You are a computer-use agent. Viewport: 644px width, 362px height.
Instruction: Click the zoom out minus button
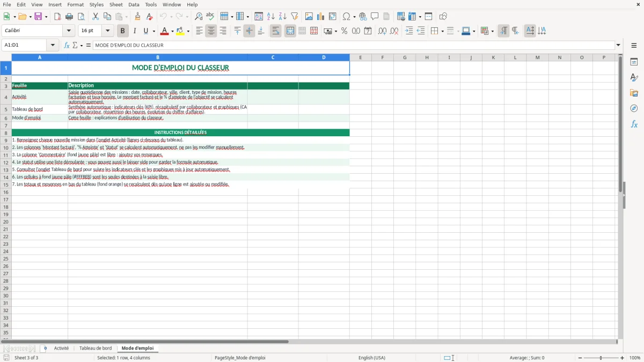pos(580,358)
